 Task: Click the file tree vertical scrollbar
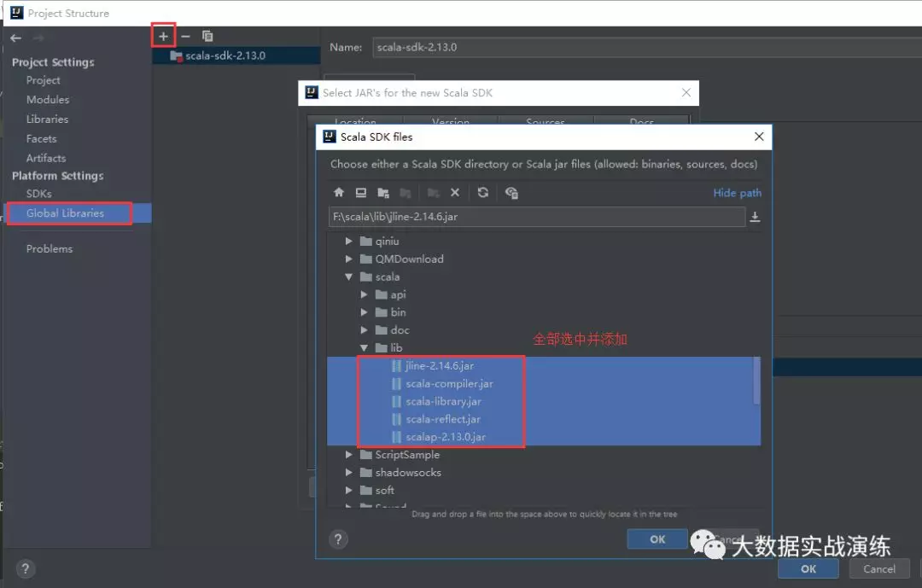[x=756, y=381]
